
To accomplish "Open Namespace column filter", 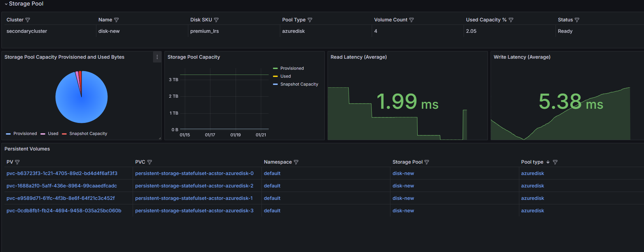I will [296, 162].
